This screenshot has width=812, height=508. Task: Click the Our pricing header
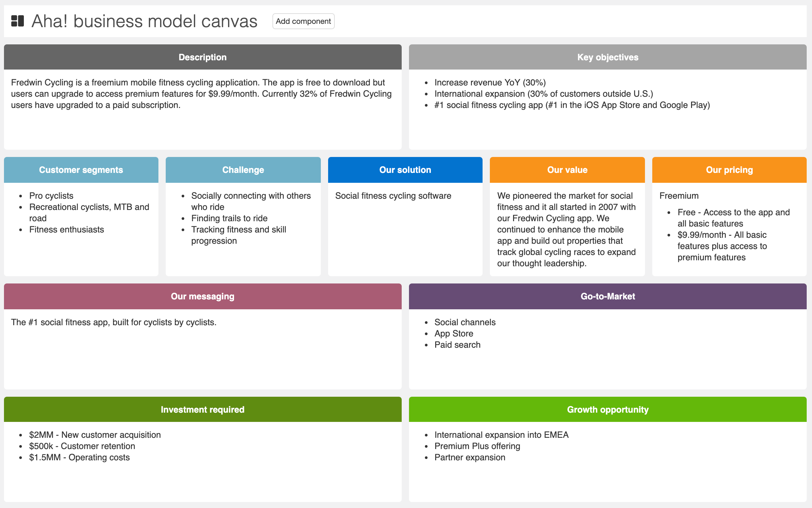[729, 170]
